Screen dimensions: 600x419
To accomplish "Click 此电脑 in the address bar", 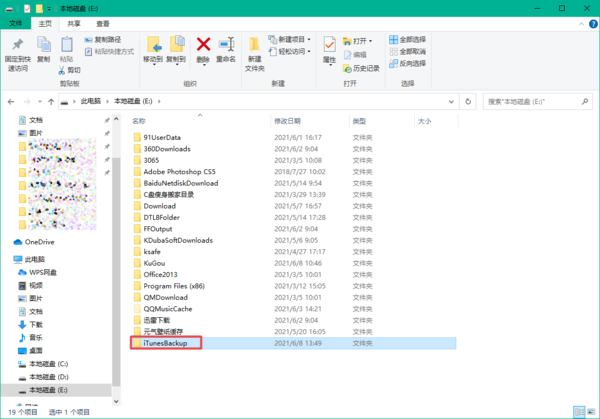I will pyautogui.click(x=91, y=101).
